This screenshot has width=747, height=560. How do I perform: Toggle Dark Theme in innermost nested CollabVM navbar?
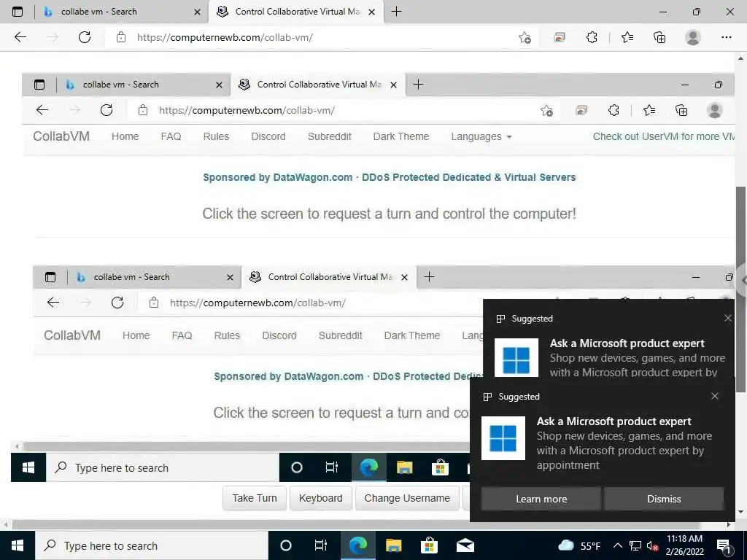(412, 335)
